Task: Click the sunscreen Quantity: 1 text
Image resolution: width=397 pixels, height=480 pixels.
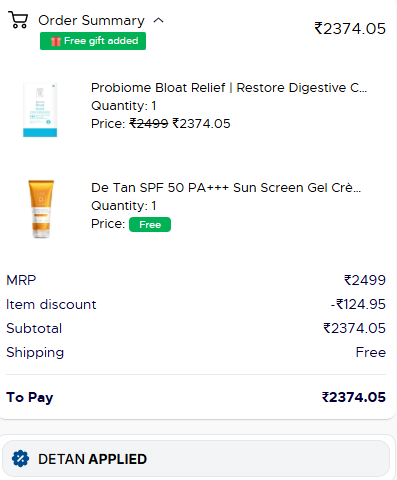Action: (x=124, y=206)
